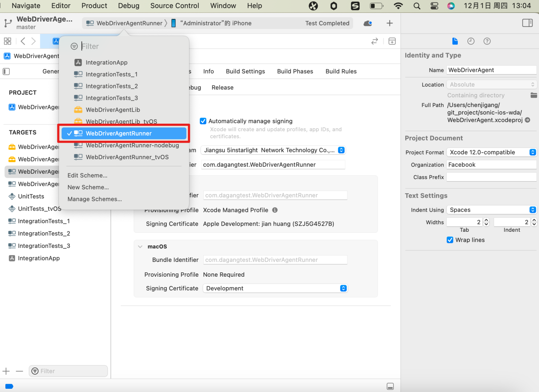
Task: Click info icon next to Xcode Managed Profile
Action: [275, 210]
